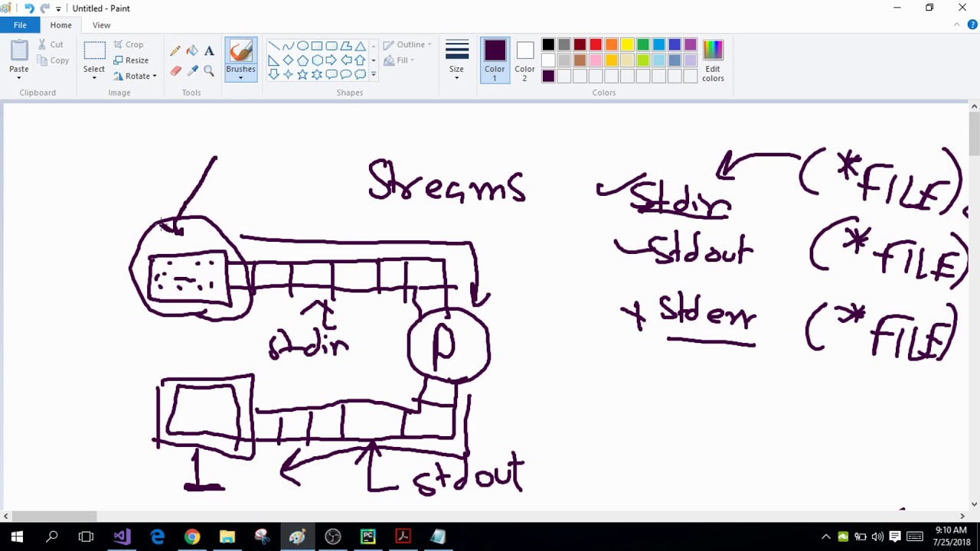Open the Rotate dropdown menu

coord(135,76)
